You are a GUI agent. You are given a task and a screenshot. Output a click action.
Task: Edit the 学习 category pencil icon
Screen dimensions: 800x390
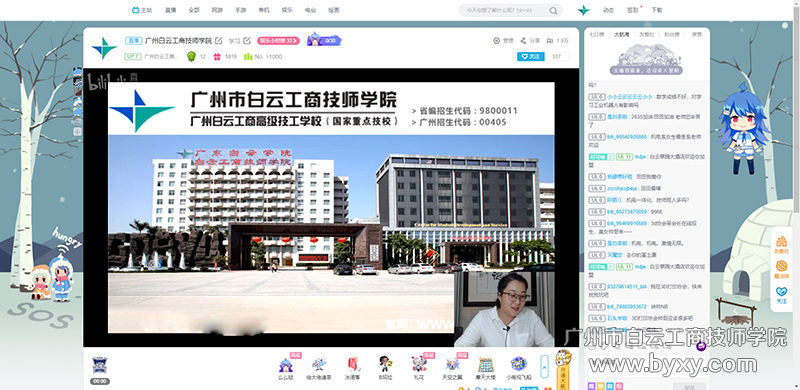(x=247, y=40)
